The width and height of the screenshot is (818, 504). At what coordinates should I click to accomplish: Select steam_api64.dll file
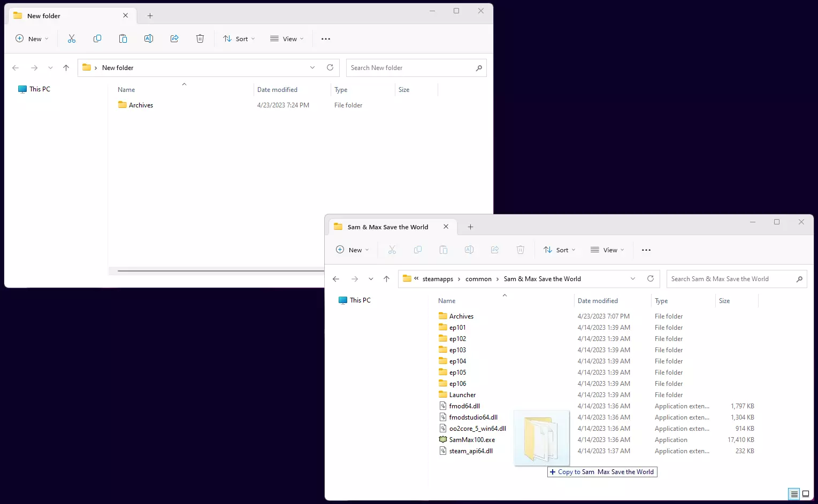[465, 451]
